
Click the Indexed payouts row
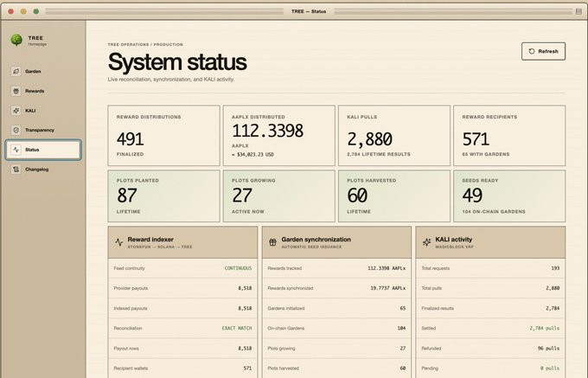(182, 308)
